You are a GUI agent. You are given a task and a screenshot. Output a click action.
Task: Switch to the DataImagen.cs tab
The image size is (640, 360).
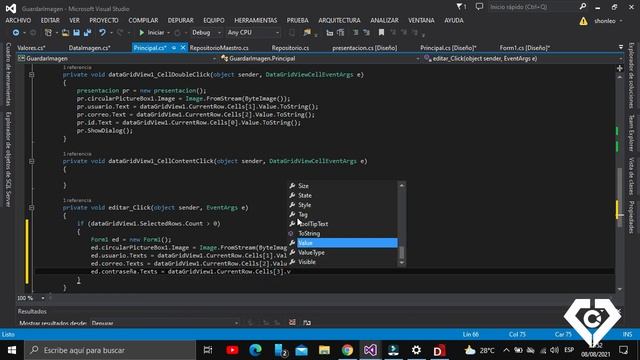[x=89, y=48]
